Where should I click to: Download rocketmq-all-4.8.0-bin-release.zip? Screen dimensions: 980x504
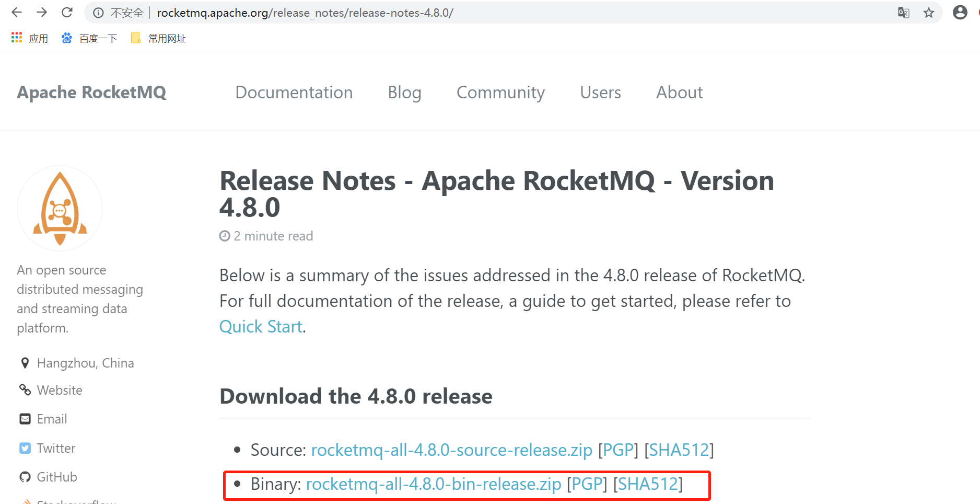(434, 484)
